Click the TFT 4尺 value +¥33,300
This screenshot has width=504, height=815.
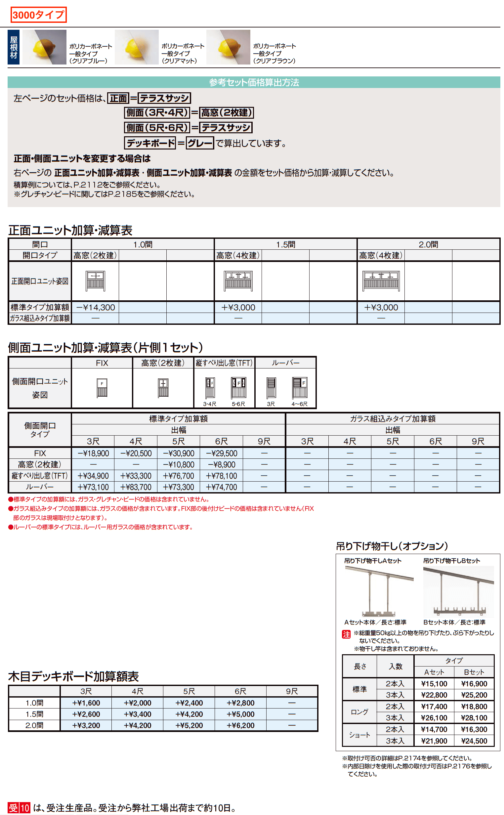pyautogui.click(x=136, y=476)
